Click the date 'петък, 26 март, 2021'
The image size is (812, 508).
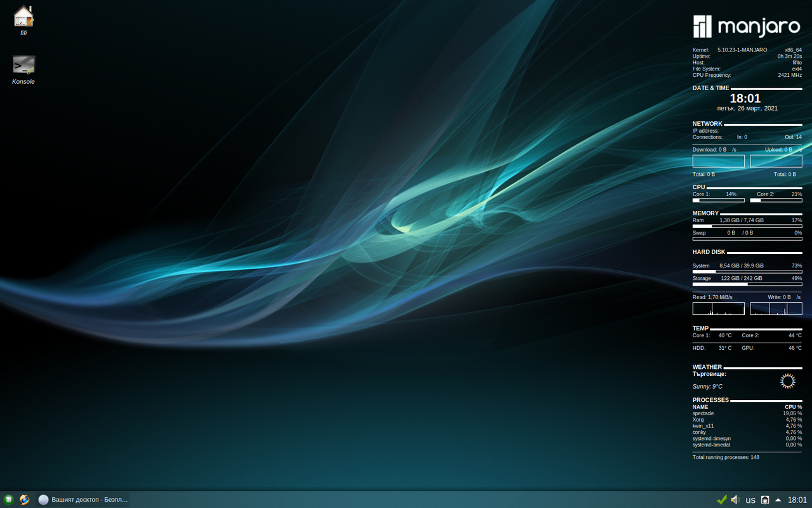tap(747, 109)
